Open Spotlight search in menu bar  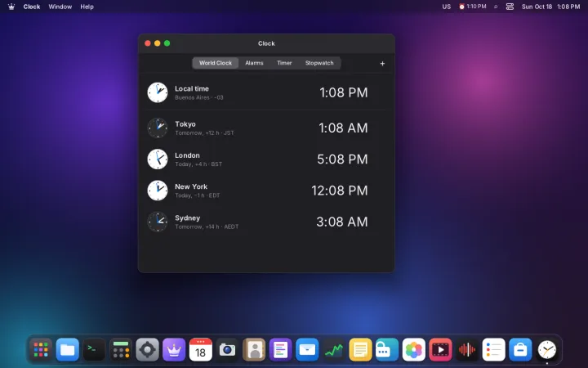[x=496, y=7]
